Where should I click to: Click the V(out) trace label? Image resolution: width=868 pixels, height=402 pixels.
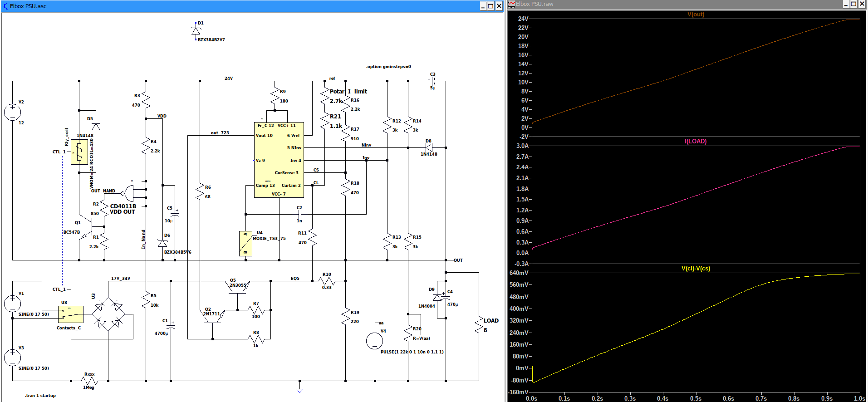[x=696, y=15]
